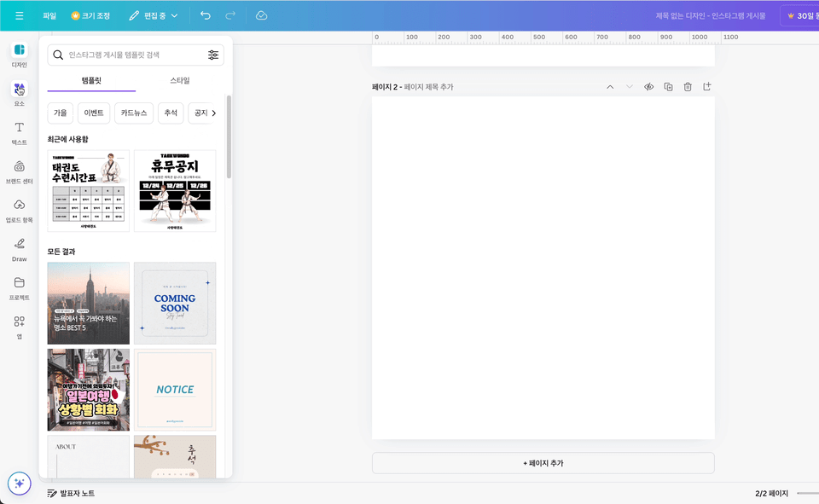This screenshot has height=504, width=819.
Task: Select the 공지 category chip
Action: tap(200, 113)
